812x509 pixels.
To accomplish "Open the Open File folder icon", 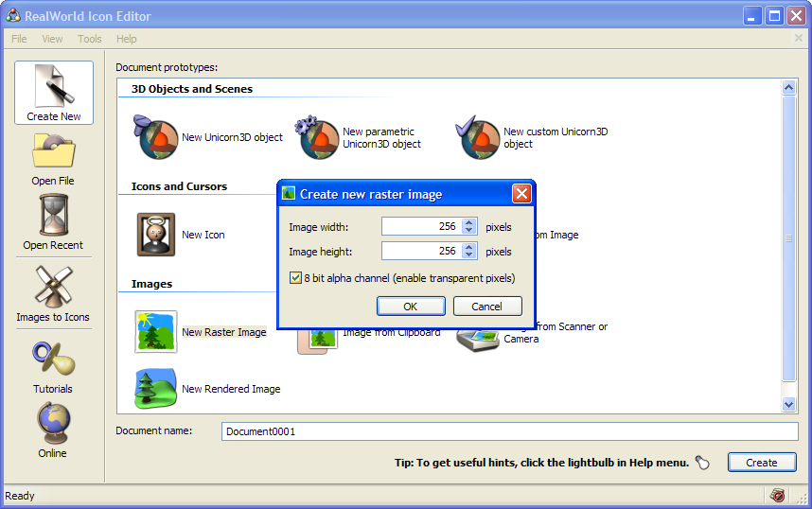I will (x=53, y=150).
